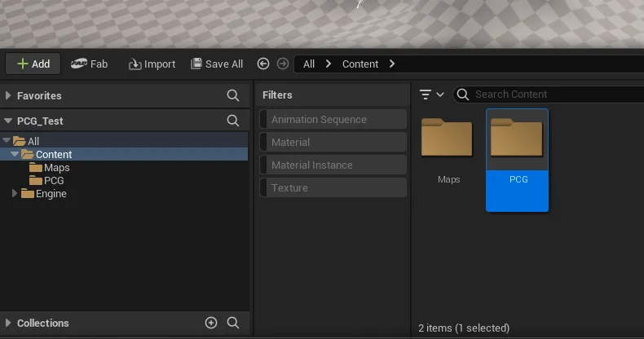Search the PCG_Test folder tree
The height and width of the screenshot is (339, 644).
pyautogui.click(x=233, y=121)
